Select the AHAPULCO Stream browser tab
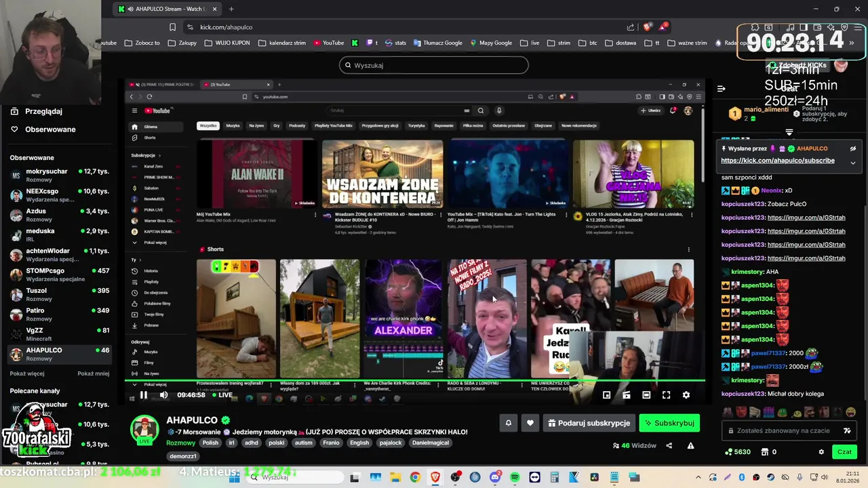 tap(167, 9)
